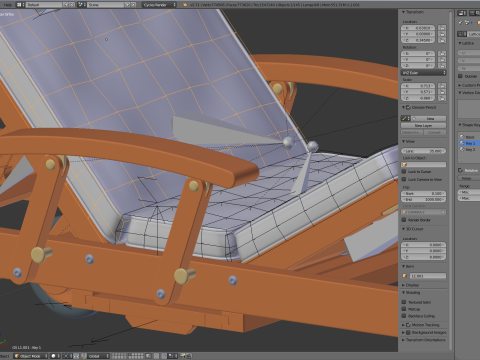Lock the Scale Z value
The image size is (480, 360).
(442, 98)
